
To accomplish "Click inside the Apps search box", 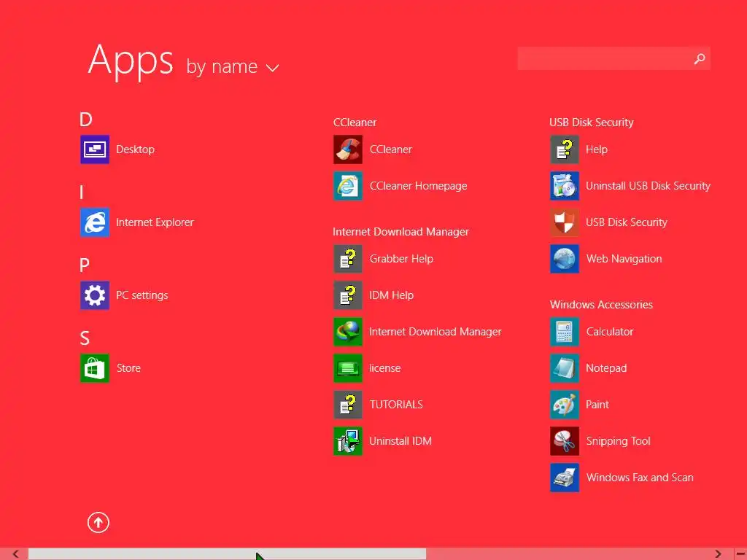I will 614,58.
